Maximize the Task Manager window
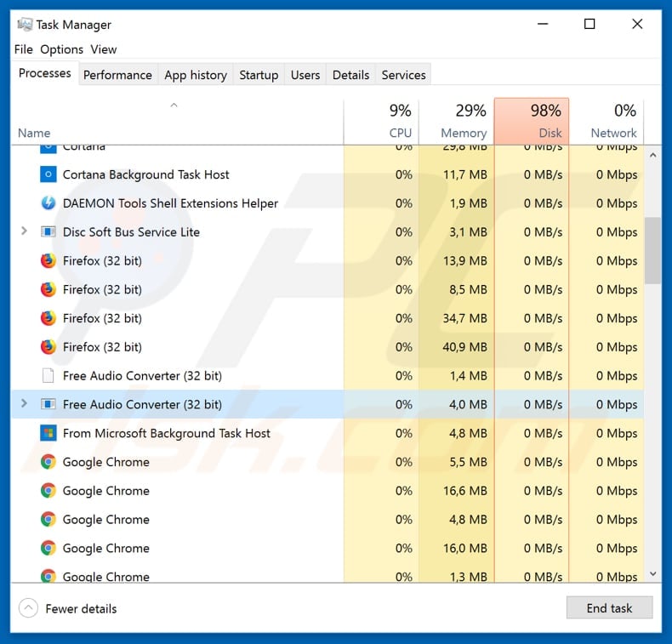The width and height of the screenshot is (672, 644). (x=589, y=24)
